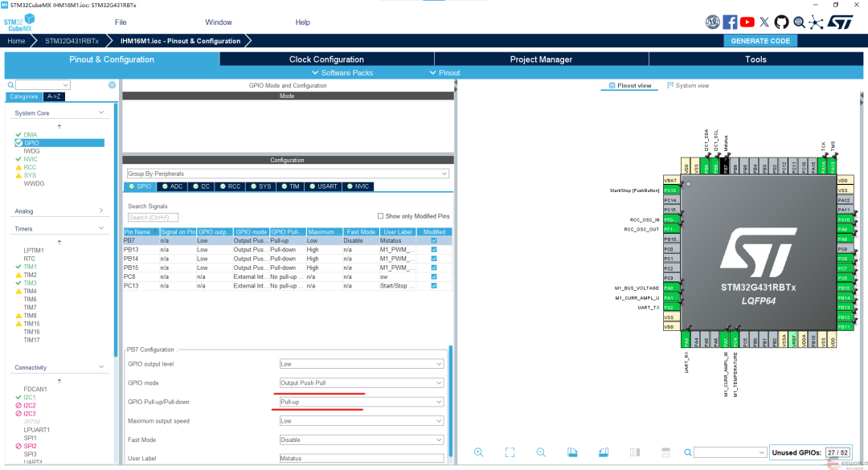
Task: Switch to the Project Manager tab
Action: point(541,59)
